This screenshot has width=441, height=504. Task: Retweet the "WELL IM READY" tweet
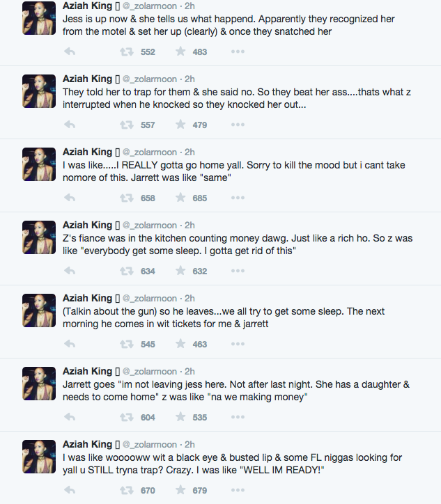click(126, 490)
